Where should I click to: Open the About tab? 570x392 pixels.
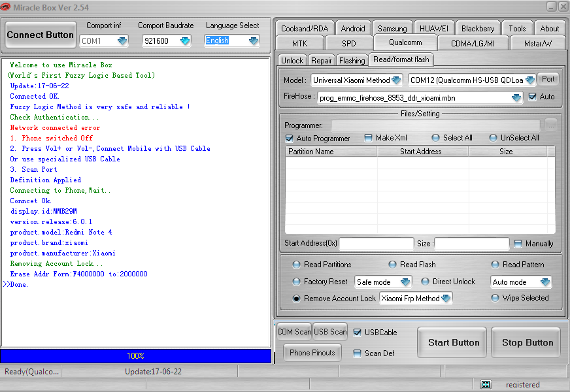549,28
